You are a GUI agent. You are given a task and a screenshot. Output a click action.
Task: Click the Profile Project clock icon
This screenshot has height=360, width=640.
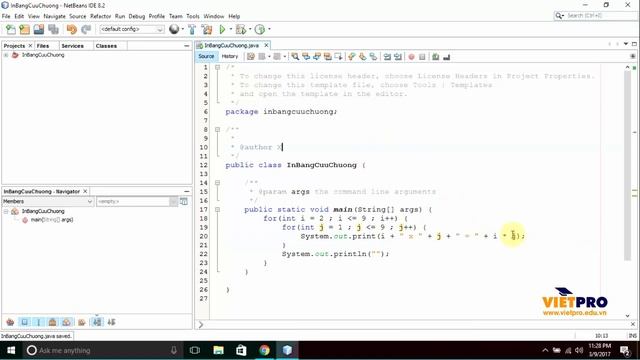[260, 29]
